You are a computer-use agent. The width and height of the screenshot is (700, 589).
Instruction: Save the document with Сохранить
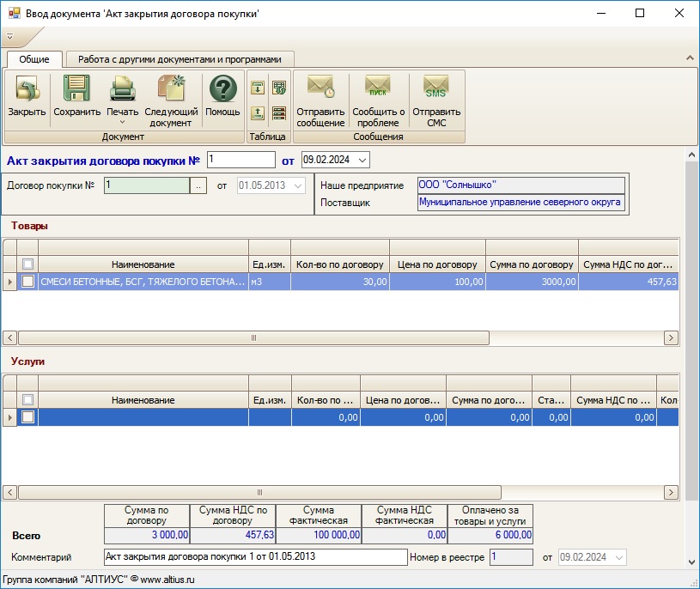pos(76,89)
